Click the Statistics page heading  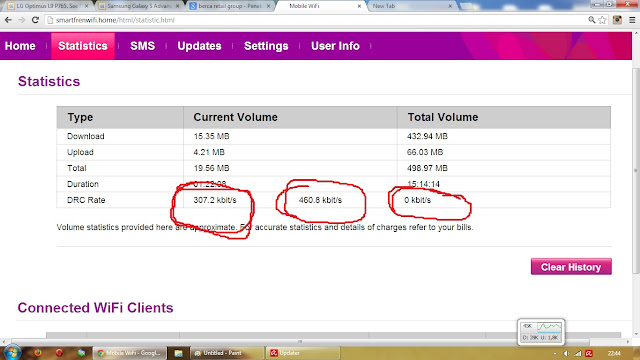pyautogui.click(x=49, y=81)
